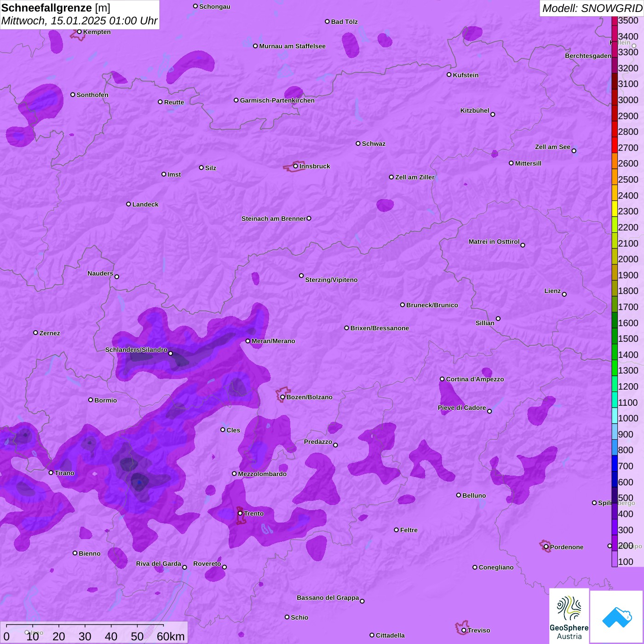Image resolution: width=644 pixels, height=644 pixels.
Task: Click the 100 m light purple legend swatch
Action: click(615, 559)
